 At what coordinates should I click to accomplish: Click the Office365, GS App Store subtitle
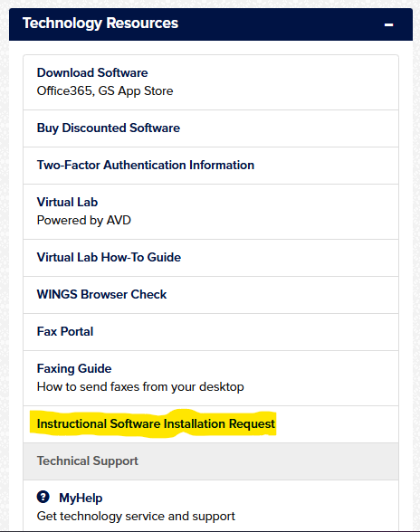105,90
